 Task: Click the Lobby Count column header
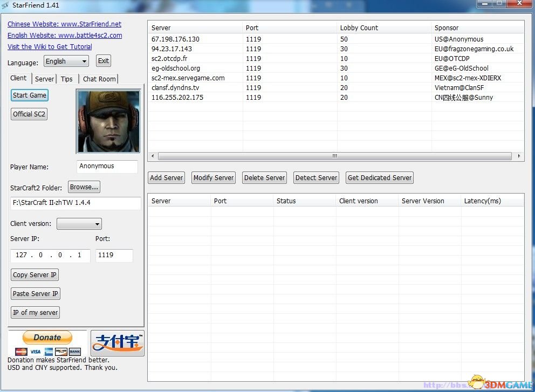point(384,27)
